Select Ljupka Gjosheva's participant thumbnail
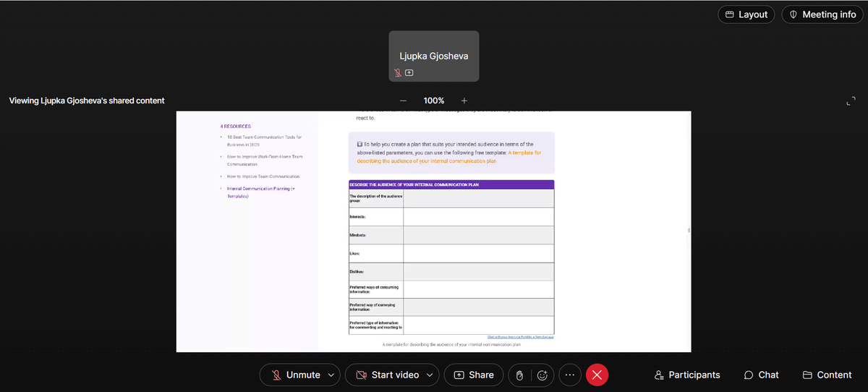Screen dimensions: 868x392 pos(434,55)
